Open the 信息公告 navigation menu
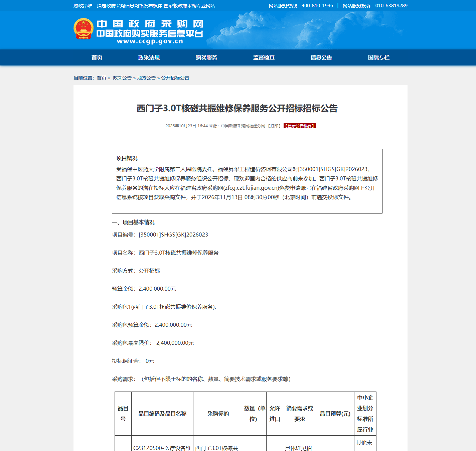Viewport: 476px width, 451px height. (321, 57)
